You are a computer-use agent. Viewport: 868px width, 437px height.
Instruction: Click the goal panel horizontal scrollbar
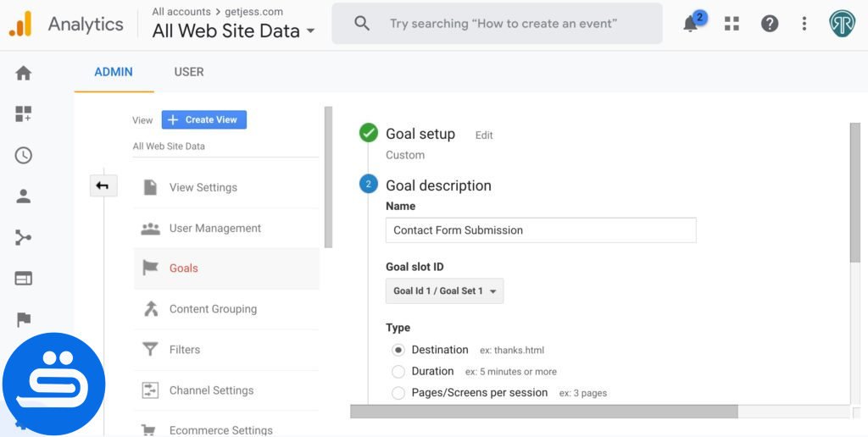[544, 412]
